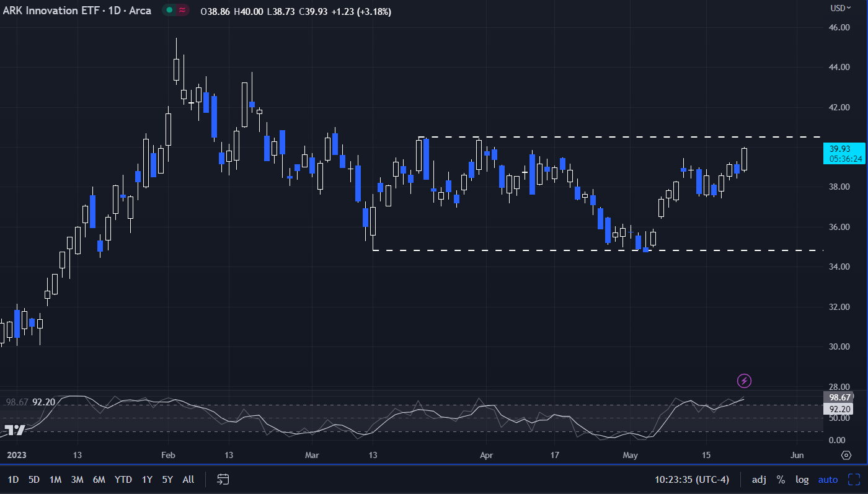Select the 5Y date range

coord(167,479)
